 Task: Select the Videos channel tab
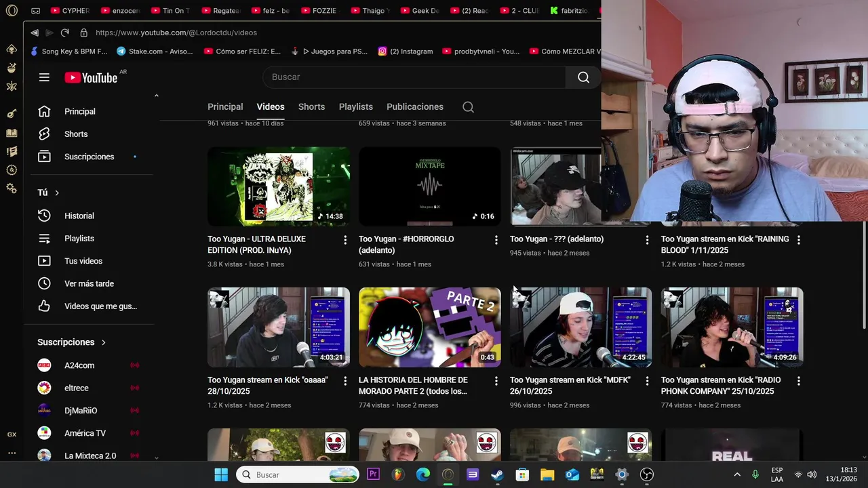click(x=271, y=107)
